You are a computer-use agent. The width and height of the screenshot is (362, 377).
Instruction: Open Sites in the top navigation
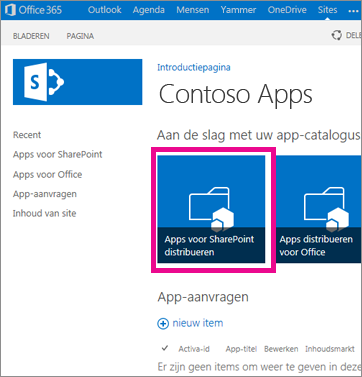click(327, 10)
